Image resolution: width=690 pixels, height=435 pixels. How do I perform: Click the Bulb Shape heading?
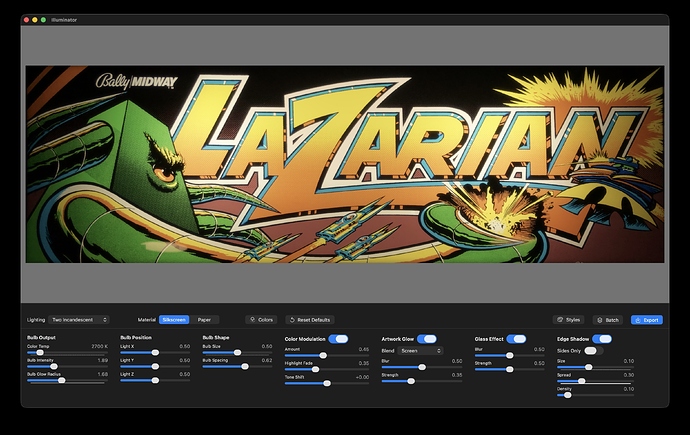click(x=216, y=337)
